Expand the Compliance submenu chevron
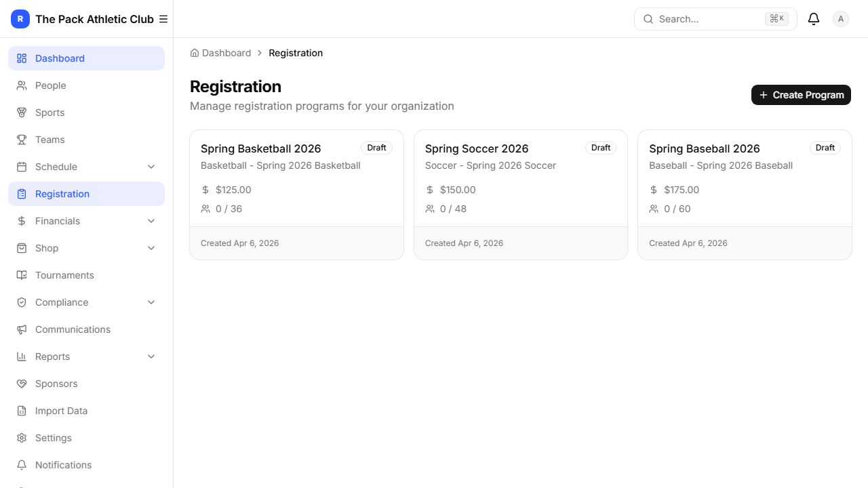 (151, 302)
